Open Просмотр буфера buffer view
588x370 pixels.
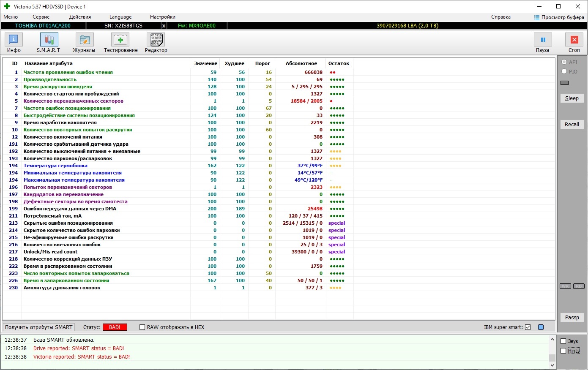[559, 17]
